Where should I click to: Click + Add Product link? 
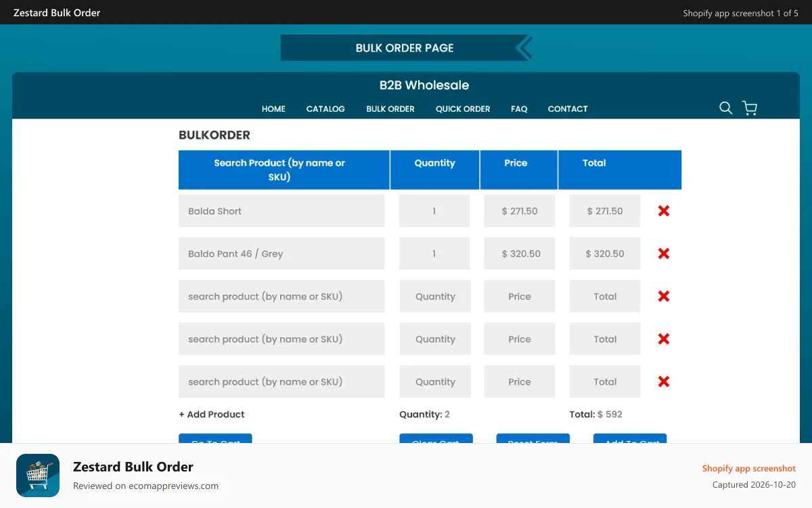(212, 415)
